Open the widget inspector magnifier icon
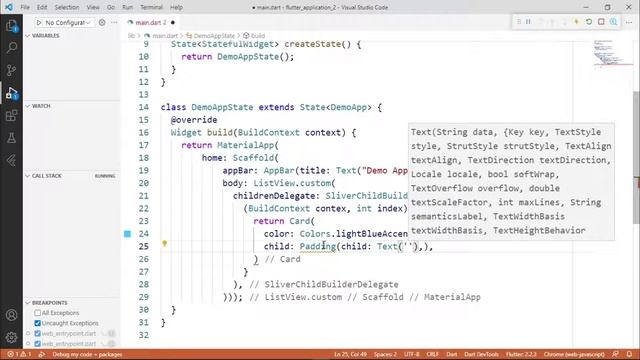This screenshot has width=640, height=360. 613,22
